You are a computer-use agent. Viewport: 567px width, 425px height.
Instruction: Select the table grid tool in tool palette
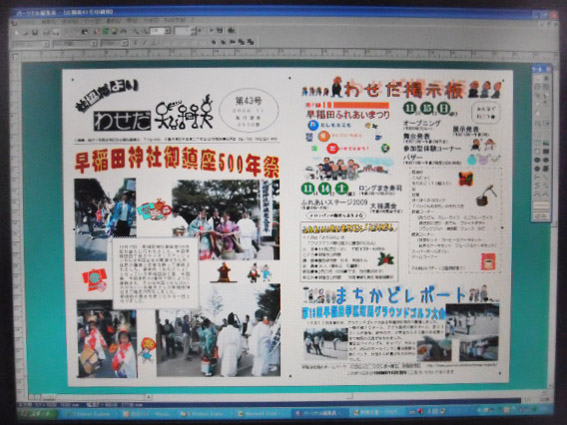538,143
